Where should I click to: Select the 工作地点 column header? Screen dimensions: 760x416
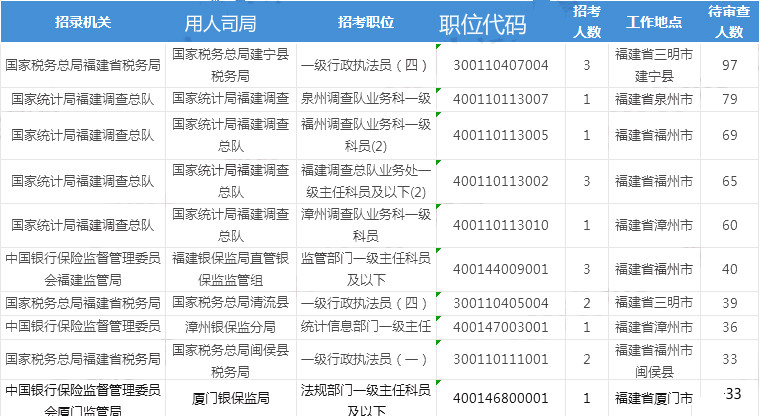[654, 22]
